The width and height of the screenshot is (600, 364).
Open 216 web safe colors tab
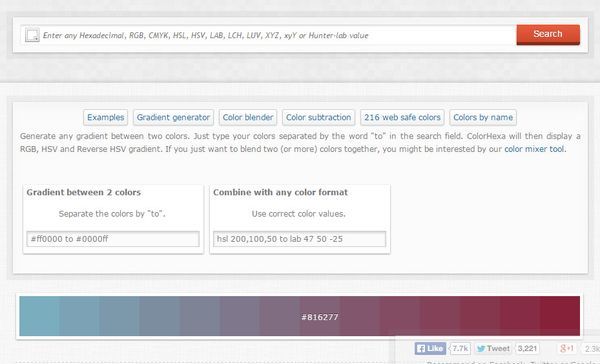pos(402,117)
